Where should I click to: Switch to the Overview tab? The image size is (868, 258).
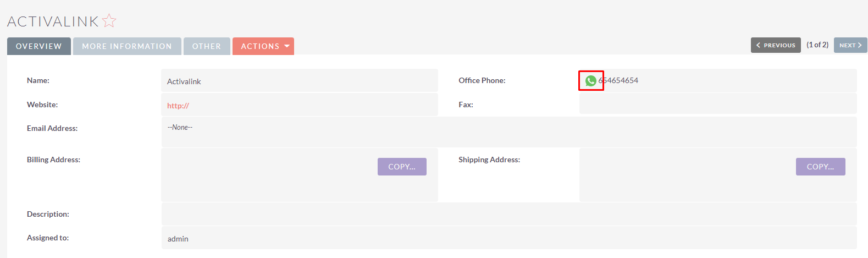pyautogui.click(x=39, y=46)
